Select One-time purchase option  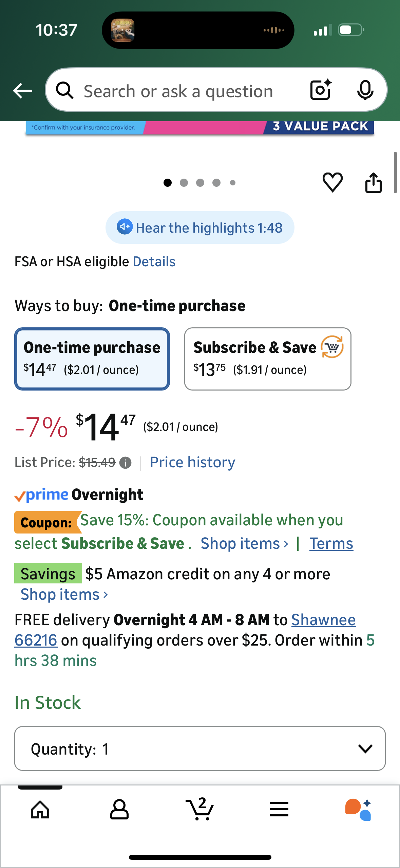(x=92, y=359)
